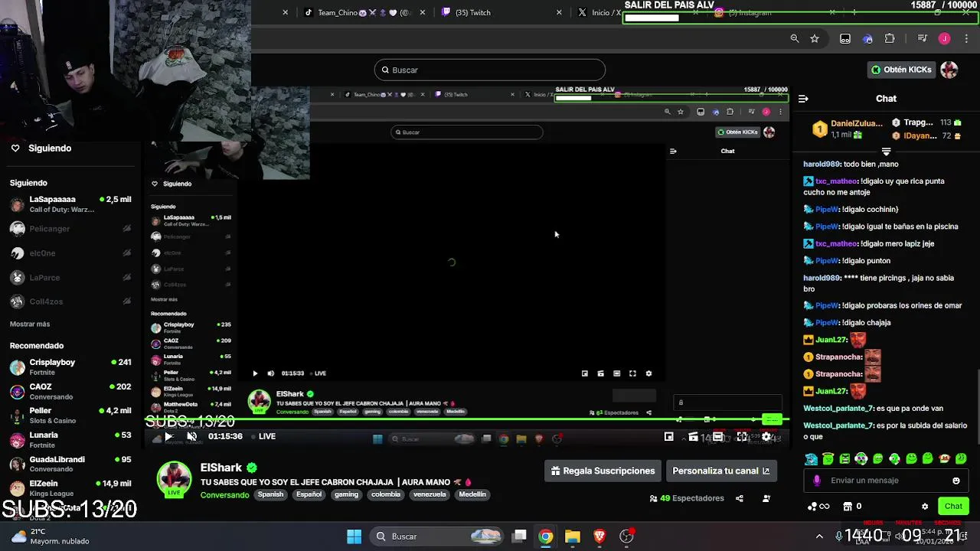Open the Kick user avatar menu
The image size is (980, 551).
[x=949, y=70]
